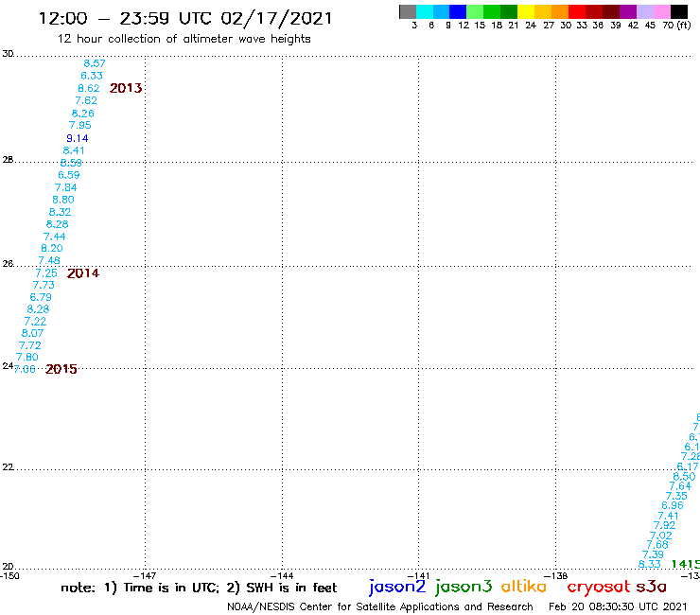Viewport: 700px width, 615px height.
Task: Click the orange altika satellite label
Action: coord(524,587)
